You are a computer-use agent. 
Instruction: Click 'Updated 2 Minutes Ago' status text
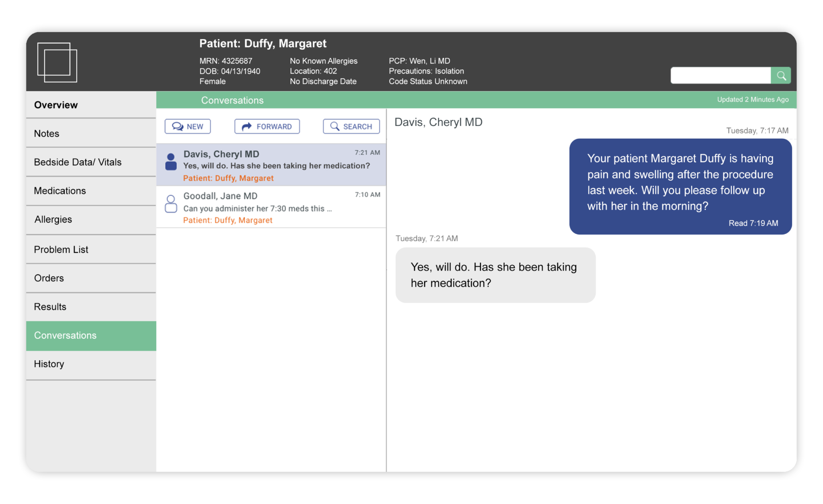coord(753,100)
